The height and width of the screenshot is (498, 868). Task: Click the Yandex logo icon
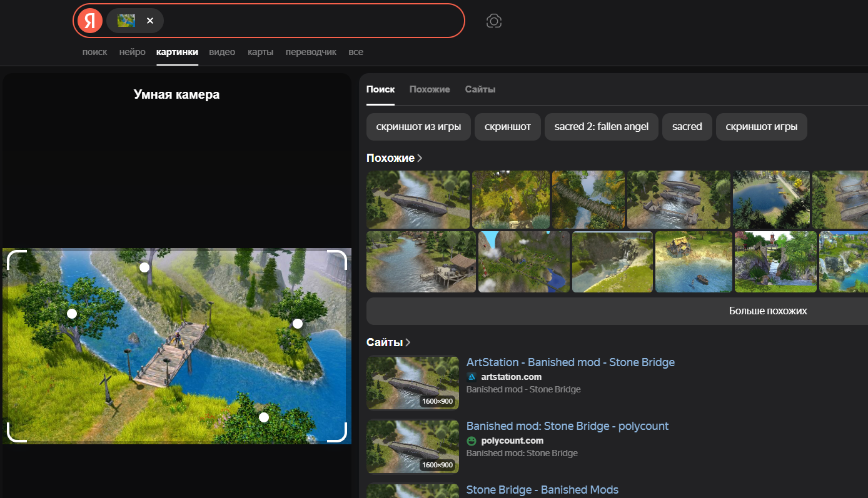tap(90, 21)
